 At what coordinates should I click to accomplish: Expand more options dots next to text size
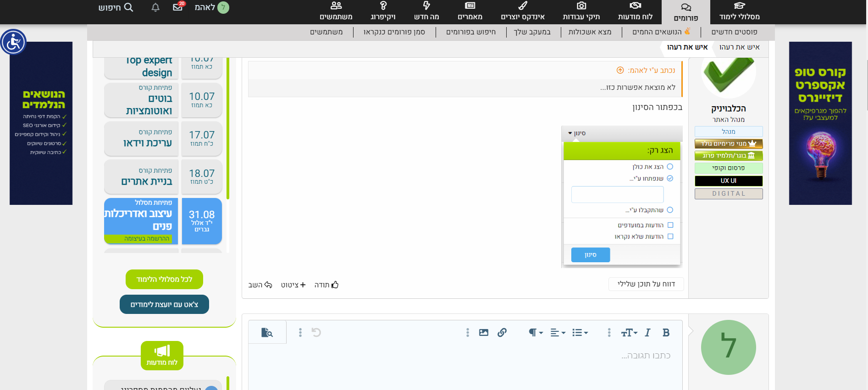[x=609, y=333]
